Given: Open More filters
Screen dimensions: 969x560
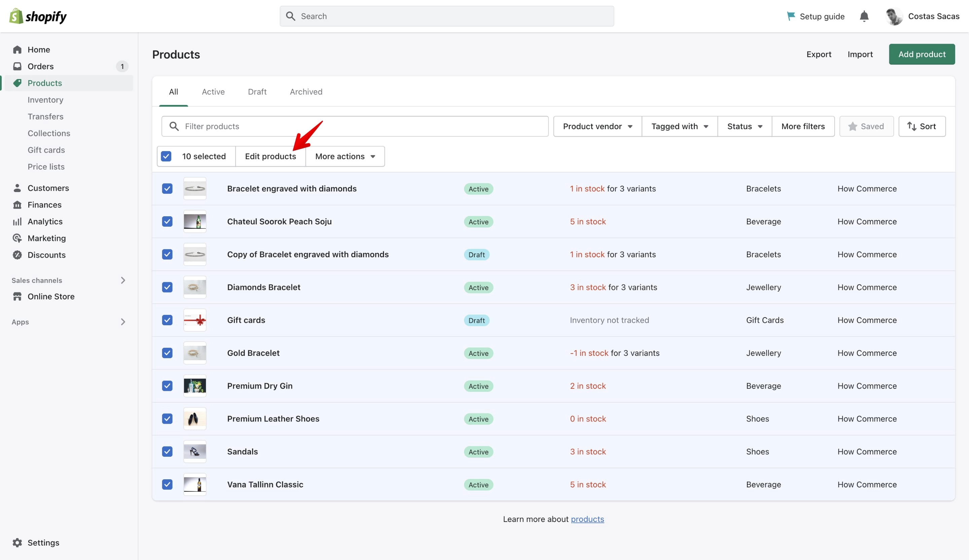Looking at the screenshot, I should pos(803,126).
